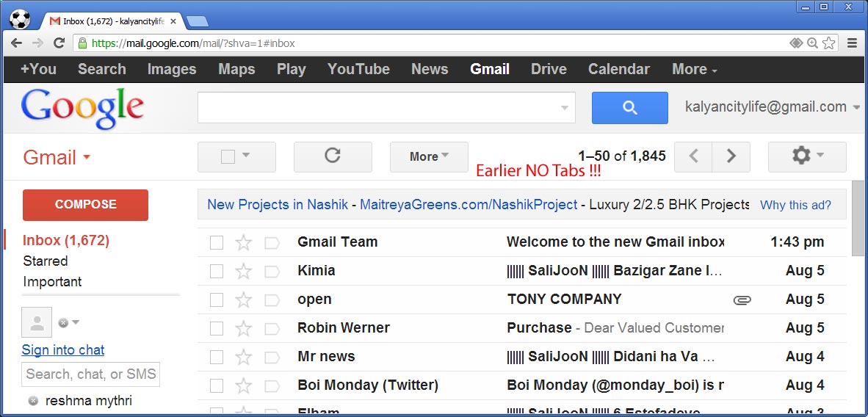Mark Robin Werner message as important
Image resolution: width=868 pixels, height=417 pixels.
click(x=272, y=328)
